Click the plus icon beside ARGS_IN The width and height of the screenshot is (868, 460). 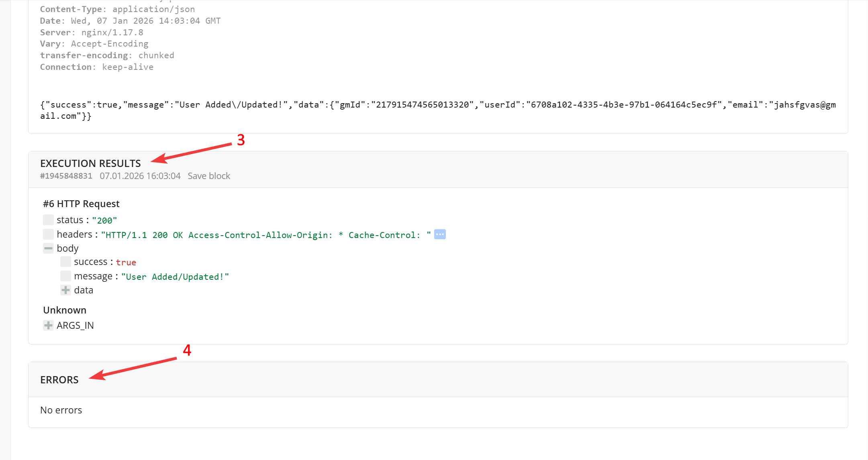tap(48, 325)
